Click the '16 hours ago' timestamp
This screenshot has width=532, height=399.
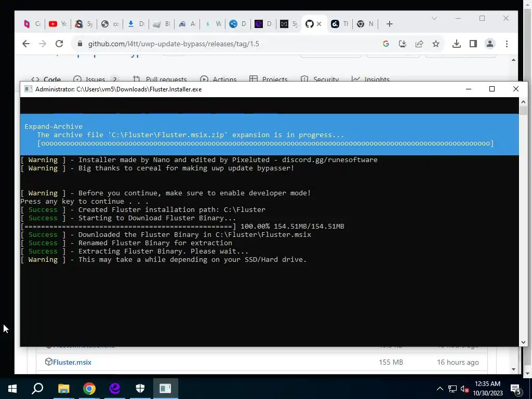point(458,362)
